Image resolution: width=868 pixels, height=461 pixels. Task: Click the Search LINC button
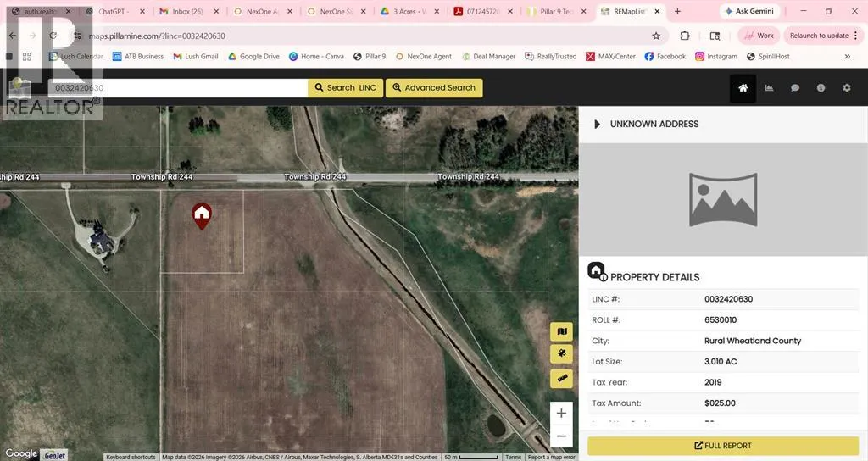[x=345, y=88]
